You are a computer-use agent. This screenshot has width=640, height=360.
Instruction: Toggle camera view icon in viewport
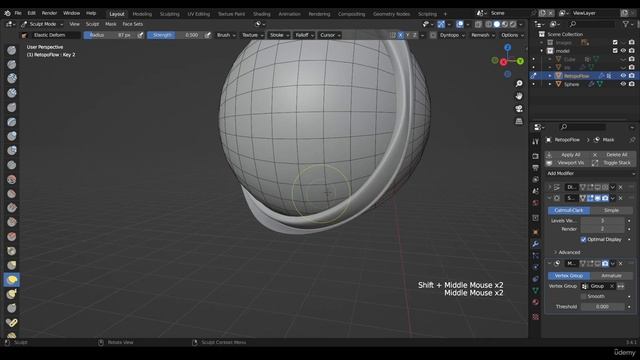click(519, 109)
